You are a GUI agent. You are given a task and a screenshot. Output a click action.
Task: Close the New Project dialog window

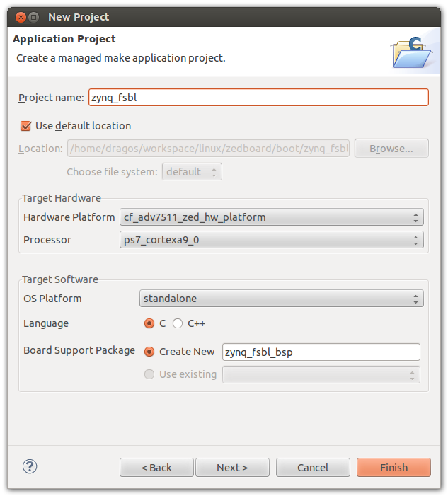(20, 16)
